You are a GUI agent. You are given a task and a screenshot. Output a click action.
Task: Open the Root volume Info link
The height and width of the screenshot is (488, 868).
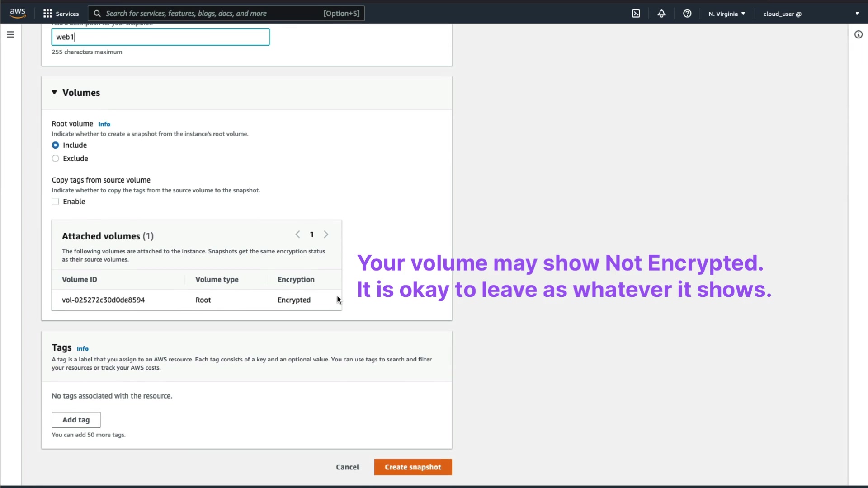(104, 124)
